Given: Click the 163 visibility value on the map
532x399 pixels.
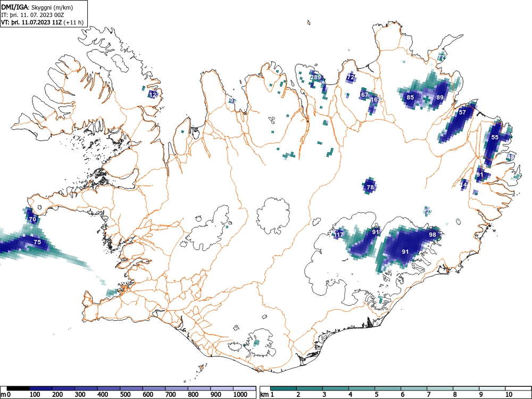Looking at the screenshot, I should click(375, 100).
